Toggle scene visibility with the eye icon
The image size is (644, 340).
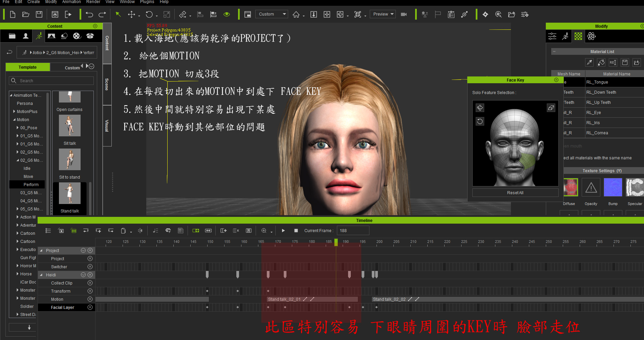point(227,14)
